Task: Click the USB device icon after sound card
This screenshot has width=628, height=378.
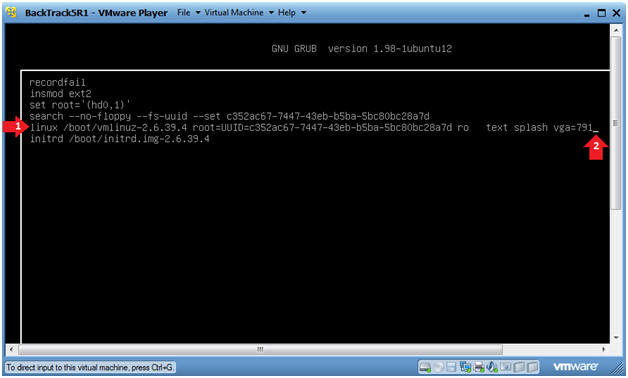Action: pyautogui.click(x=506, y=366)
